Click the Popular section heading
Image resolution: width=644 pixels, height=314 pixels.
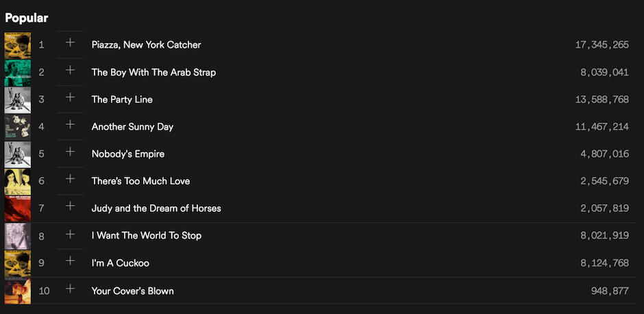[x=27, y=18]
